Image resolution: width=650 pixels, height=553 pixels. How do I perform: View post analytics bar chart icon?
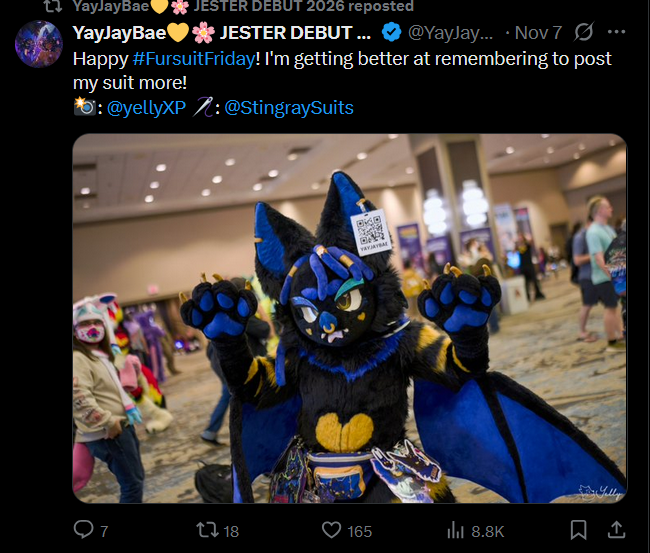tap(456, 530)
